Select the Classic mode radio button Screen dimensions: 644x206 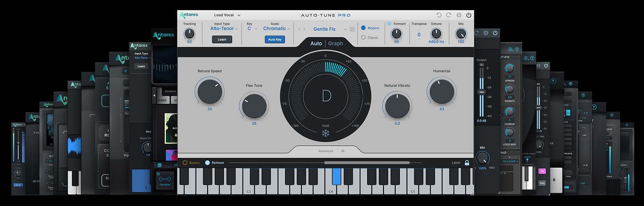(363, 38)
